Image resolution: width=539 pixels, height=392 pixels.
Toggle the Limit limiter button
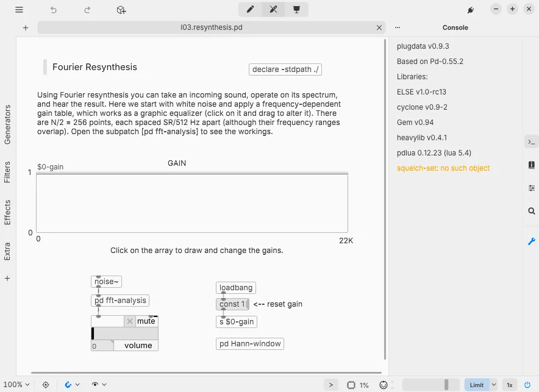click(x=476, y=385)
